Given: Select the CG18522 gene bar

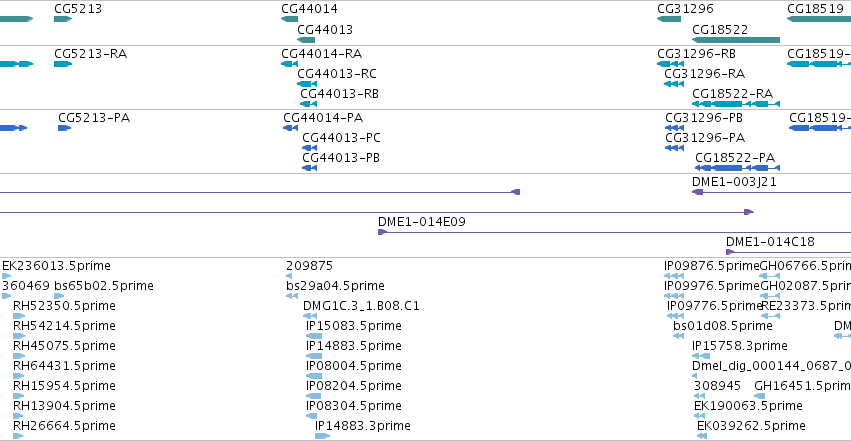Looking at the screenshot, I should pyautogui.click(x=736, y=40).
